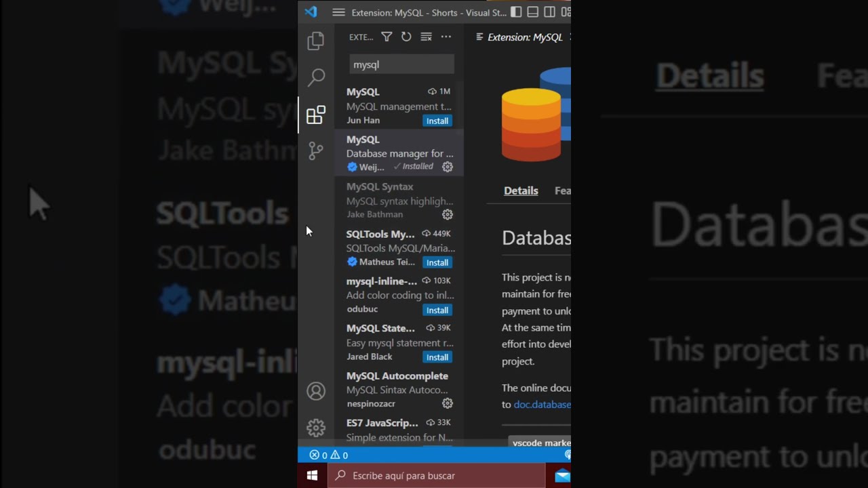Install SQLTools MySQL by Matheus Teixeira
The image size is (868, 488).
point(437,262)
